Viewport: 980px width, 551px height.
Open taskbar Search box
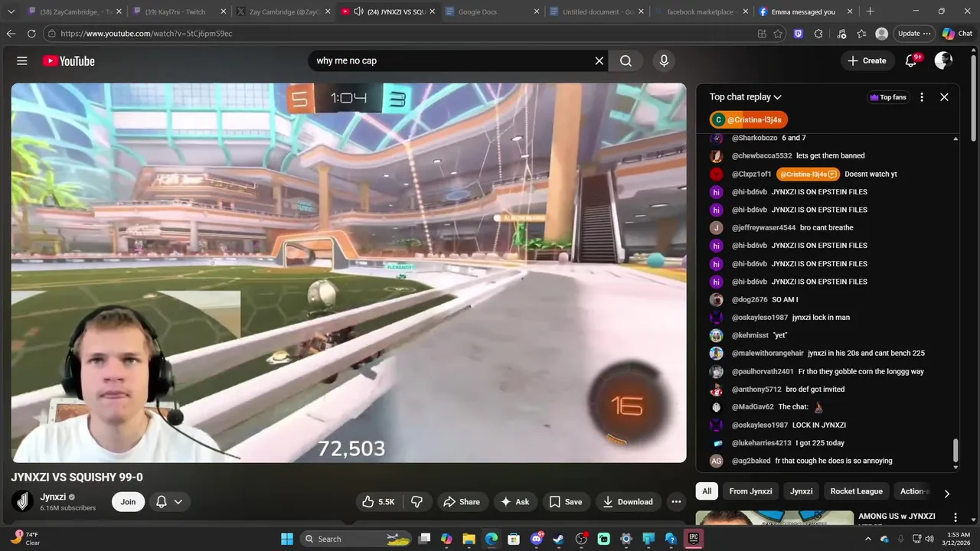pos(354,539)
